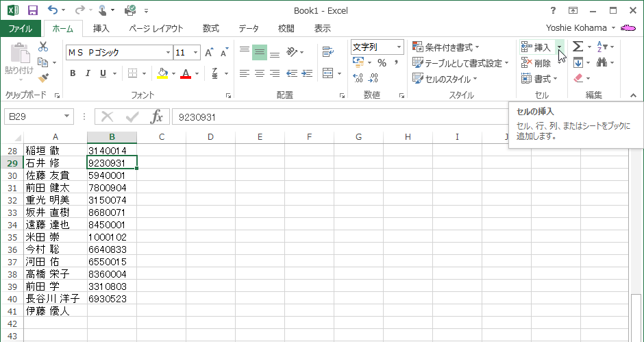644x342 pixels.
Task: Undo the last action
Action: click(53, 10)
